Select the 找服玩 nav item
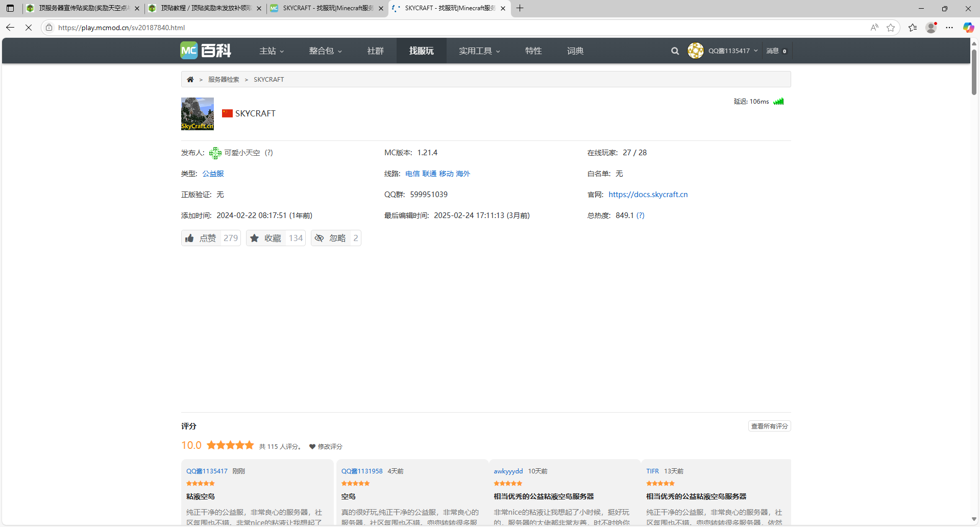The image size is (980, 527). (421, 51)
